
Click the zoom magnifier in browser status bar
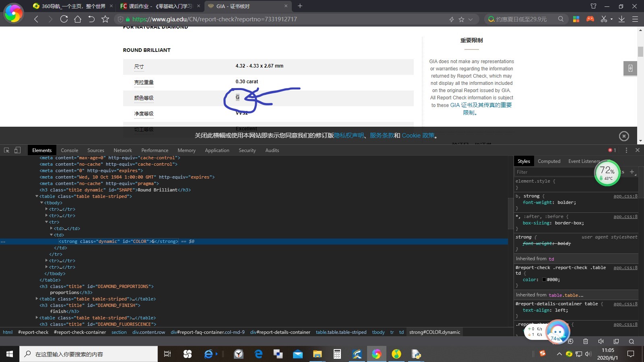pyautogui.click(x=632, y=341)
